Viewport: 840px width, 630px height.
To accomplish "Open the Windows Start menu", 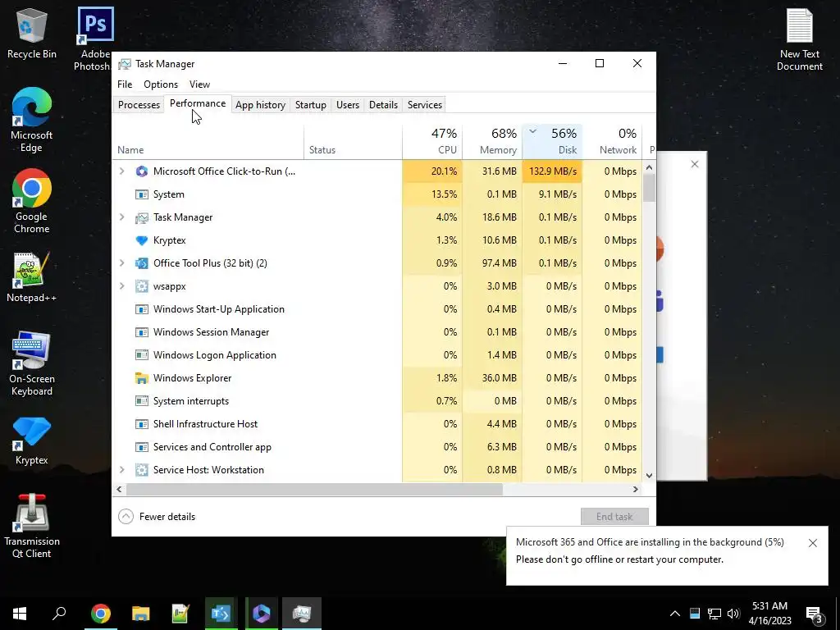I will click(20, 614).
